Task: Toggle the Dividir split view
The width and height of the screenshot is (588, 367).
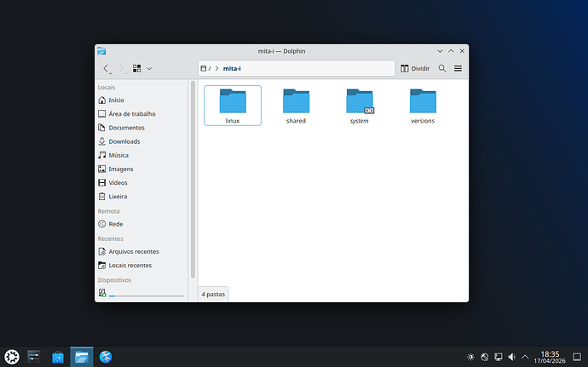Action: click(415, 69)
